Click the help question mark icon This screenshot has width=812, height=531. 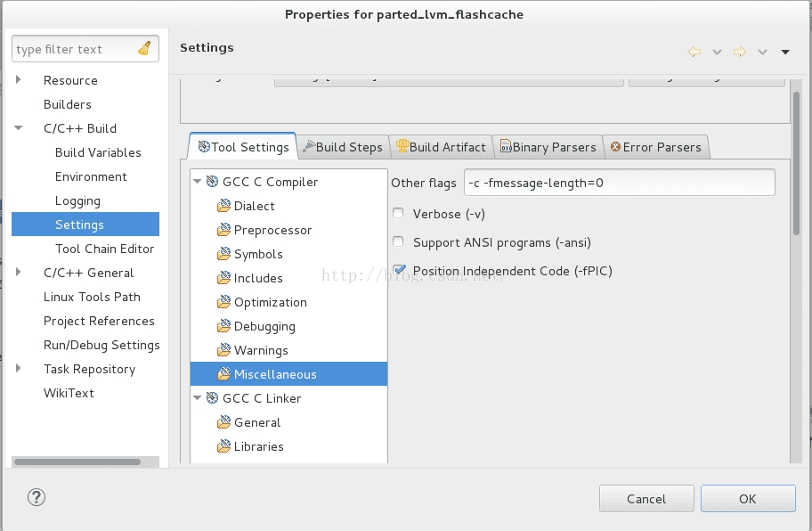[x=37, y=498]
